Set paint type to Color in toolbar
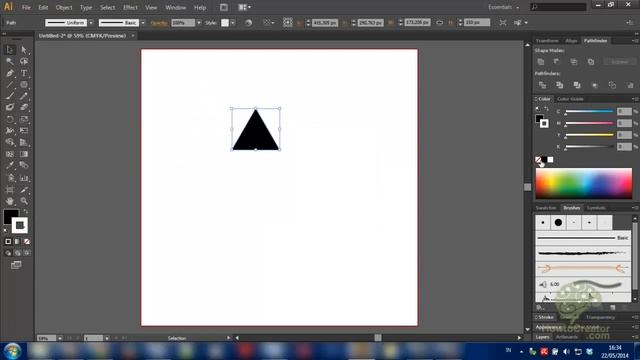This screenshot has height=360, width=640. (x=8, y=242)
